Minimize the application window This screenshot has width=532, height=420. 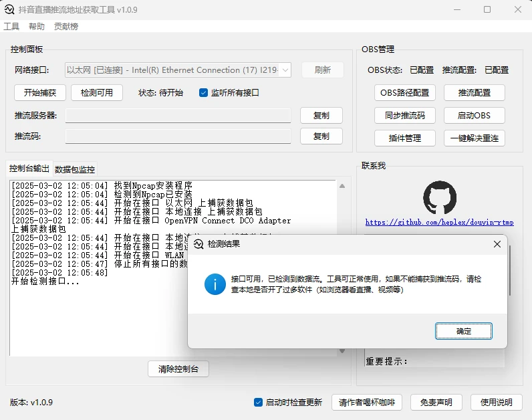[457, 9]
